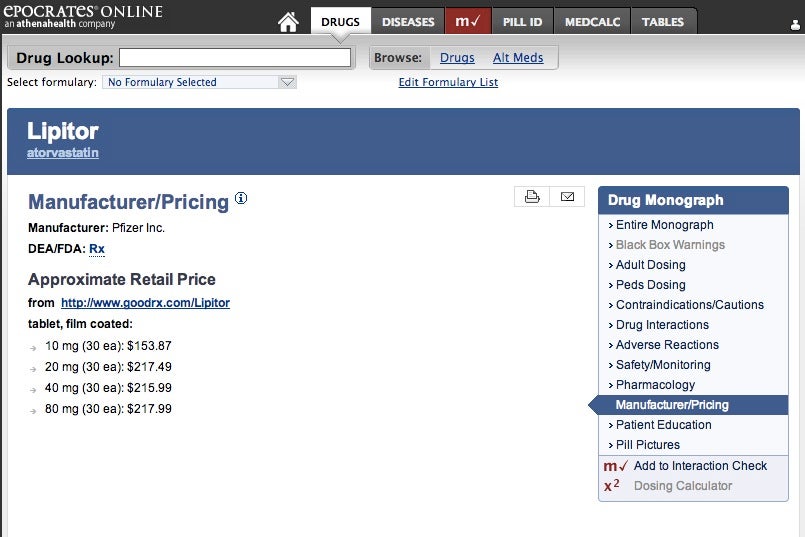Open the MEDCALC tab

click(x=592, y=22)
